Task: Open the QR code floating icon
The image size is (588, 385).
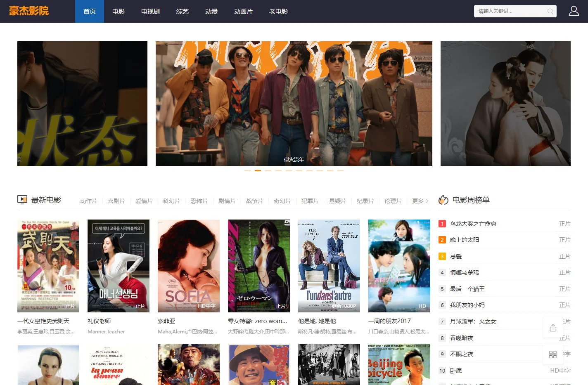Action: (553, 354)
